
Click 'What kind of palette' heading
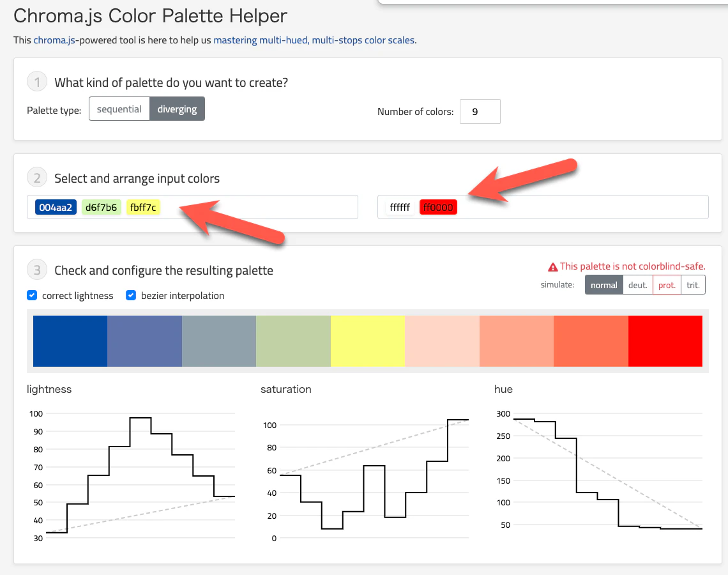point(171,82)
